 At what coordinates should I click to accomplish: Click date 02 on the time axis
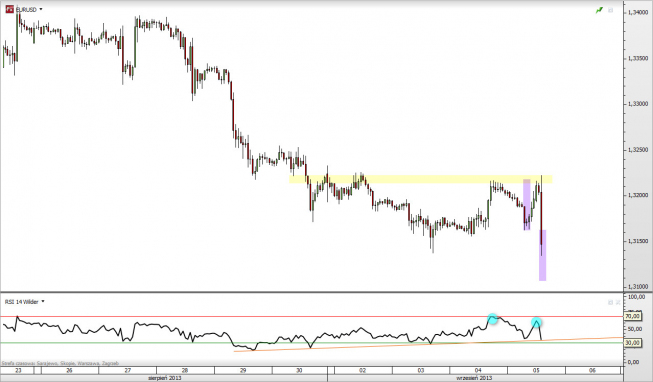coord(362,370)
